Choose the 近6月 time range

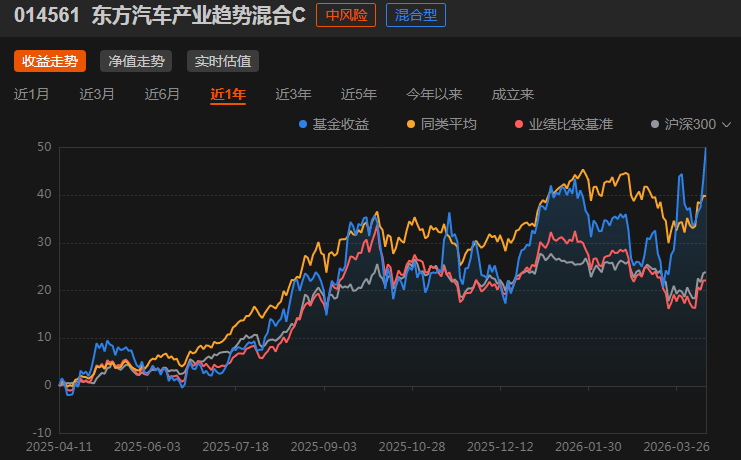(162, 94)
